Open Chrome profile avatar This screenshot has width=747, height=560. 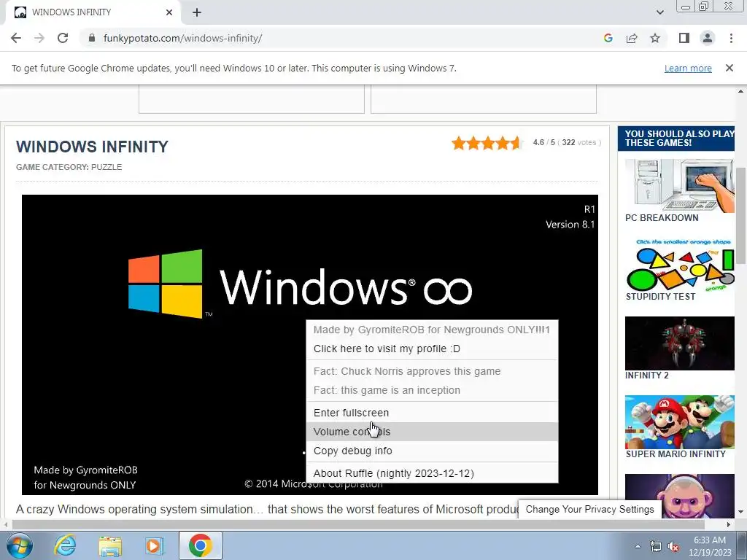(708, 38)
